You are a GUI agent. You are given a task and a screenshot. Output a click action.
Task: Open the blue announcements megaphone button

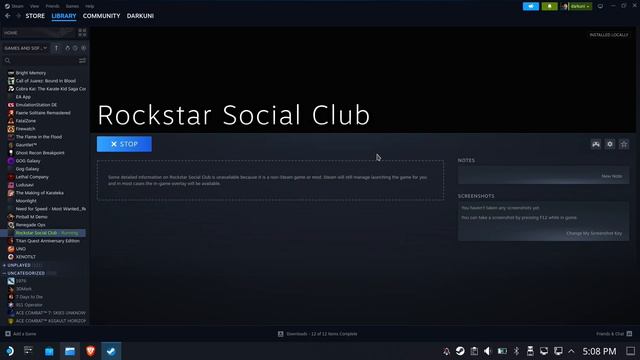tap(531, 6)
